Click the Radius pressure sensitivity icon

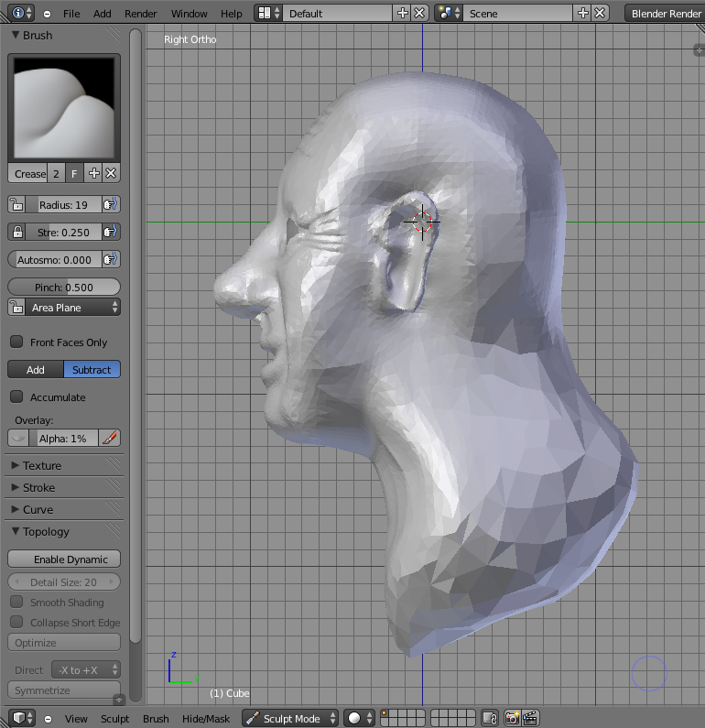[110, 205]
